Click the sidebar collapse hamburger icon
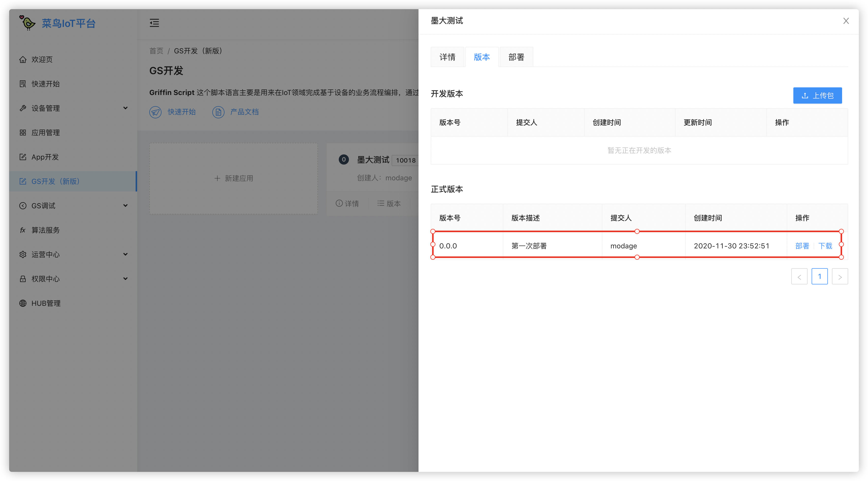 click(154, 23)
